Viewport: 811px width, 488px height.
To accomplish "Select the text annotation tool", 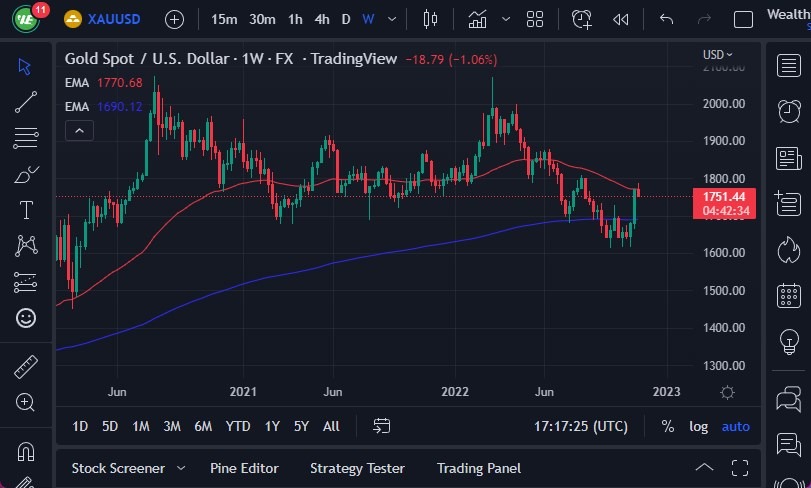I will (26, 210).
